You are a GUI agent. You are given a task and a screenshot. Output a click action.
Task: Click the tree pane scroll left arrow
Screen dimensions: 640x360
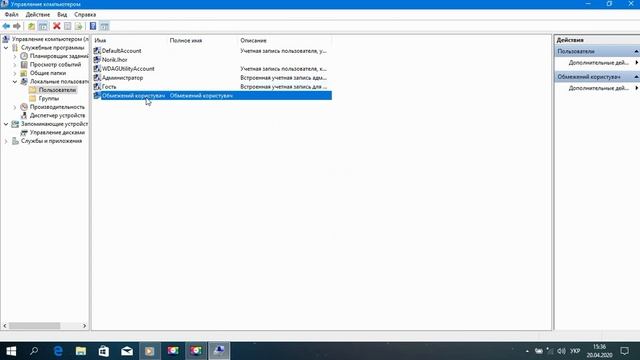[x=5, y=326]
